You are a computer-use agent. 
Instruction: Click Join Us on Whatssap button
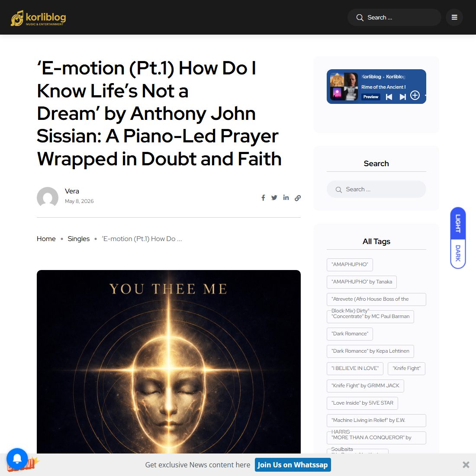click(x=293, y=465)
